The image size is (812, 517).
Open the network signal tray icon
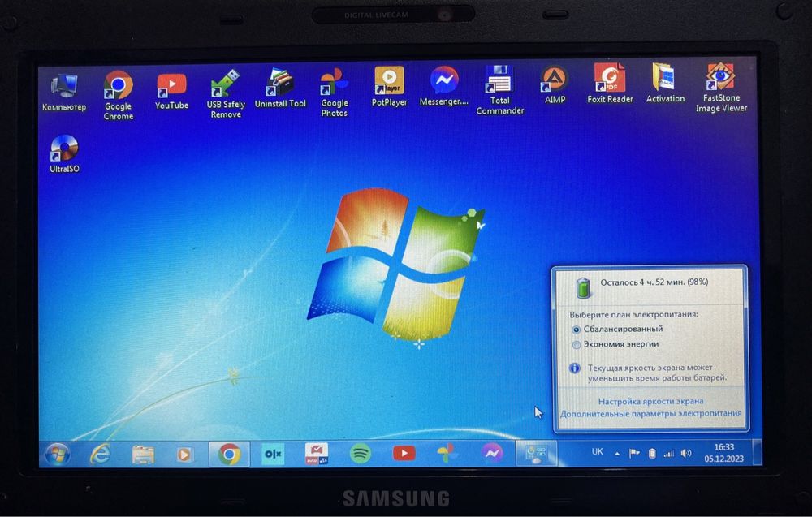point(669,454)
